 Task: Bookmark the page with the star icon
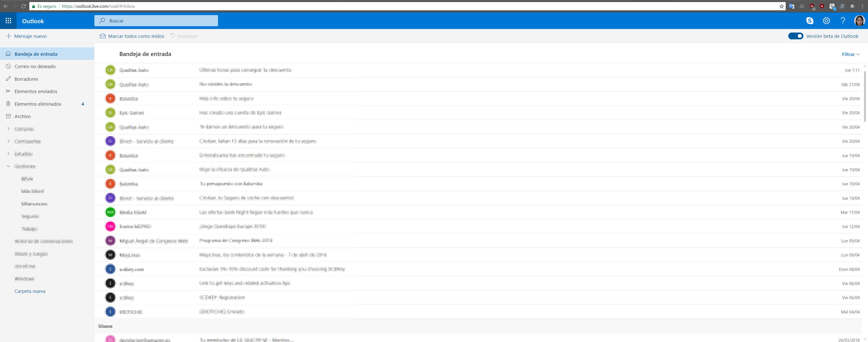click(781, 6)
